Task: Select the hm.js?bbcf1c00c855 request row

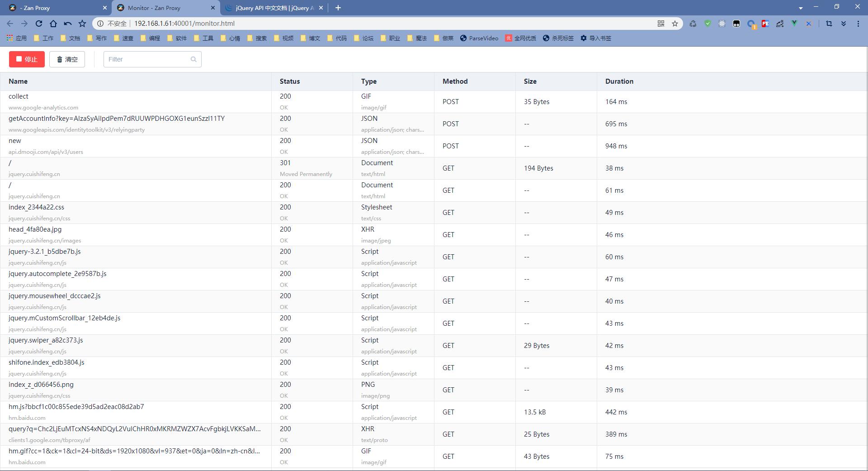Action: coord(434,412)
